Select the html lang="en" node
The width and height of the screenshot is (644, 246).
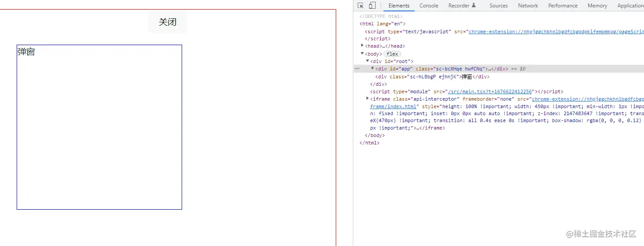[x=383, y=24]
